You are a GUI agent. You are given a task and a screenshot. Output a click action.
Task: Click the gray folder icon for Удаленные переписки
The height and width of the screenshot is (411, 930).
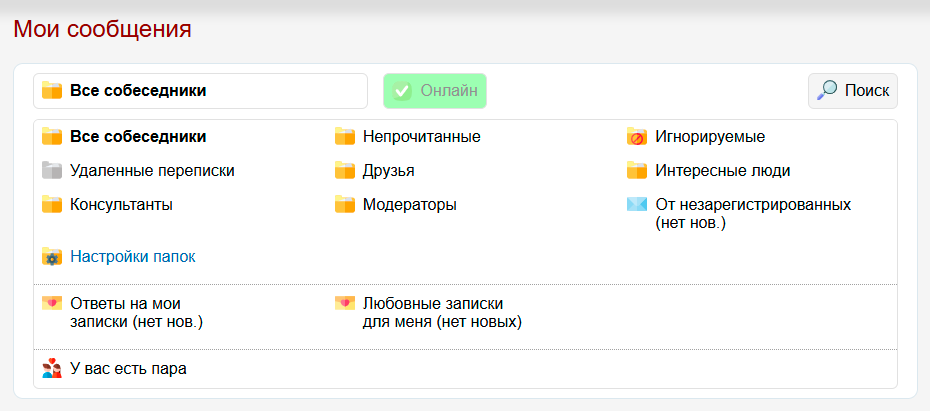(x=52, y=171)
